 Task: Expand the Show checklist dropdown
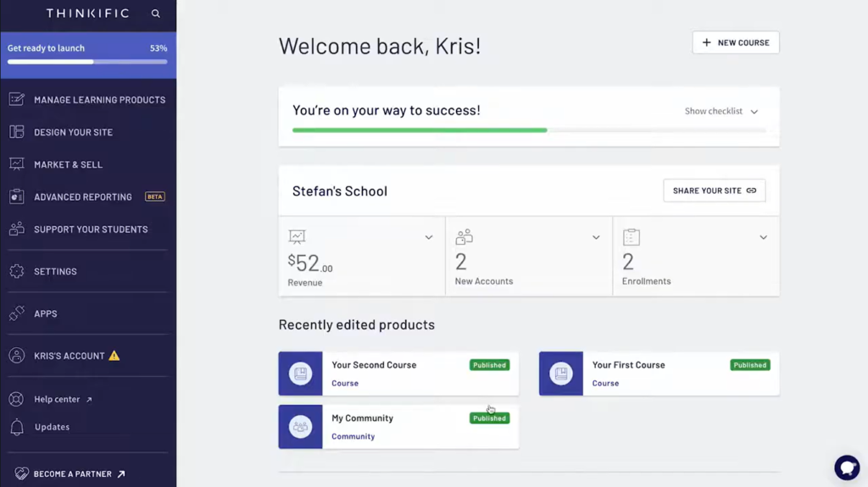[x=721, y=111]
